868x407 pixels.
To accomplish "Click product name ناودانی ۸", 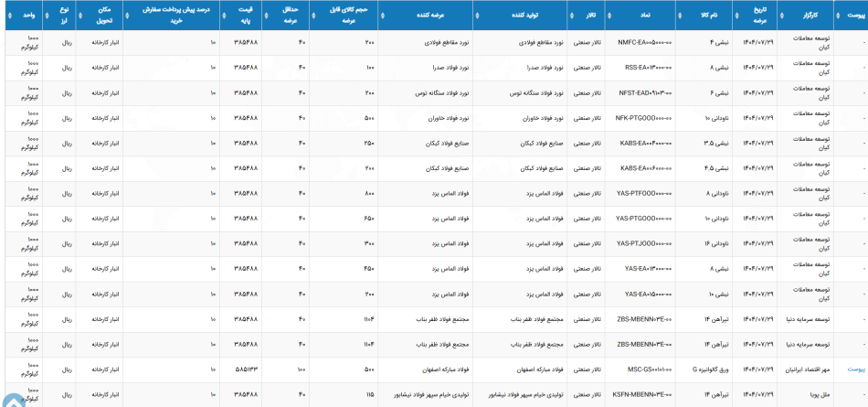I will [719, 194].
